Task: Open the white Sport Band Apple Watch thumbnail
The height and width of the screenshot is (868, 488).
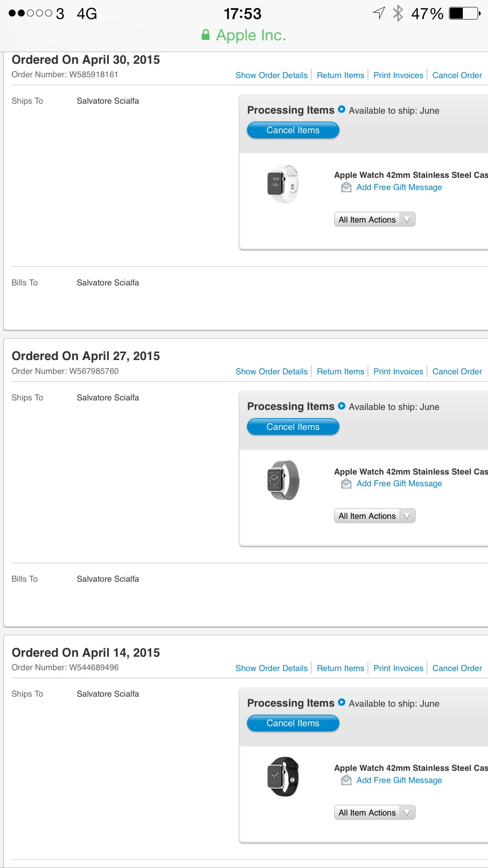Action: click(x=283, y=183)
